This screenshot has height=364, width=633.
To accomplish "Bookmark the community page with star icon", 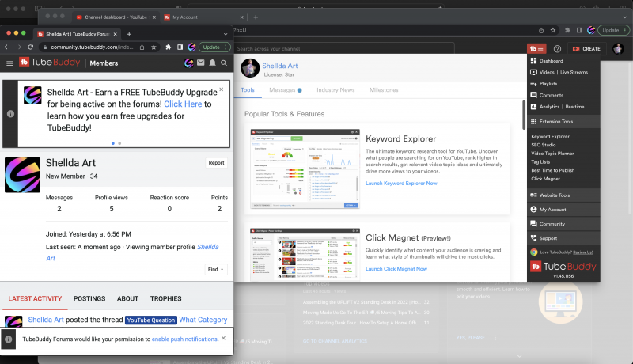I will pos(154,47).
